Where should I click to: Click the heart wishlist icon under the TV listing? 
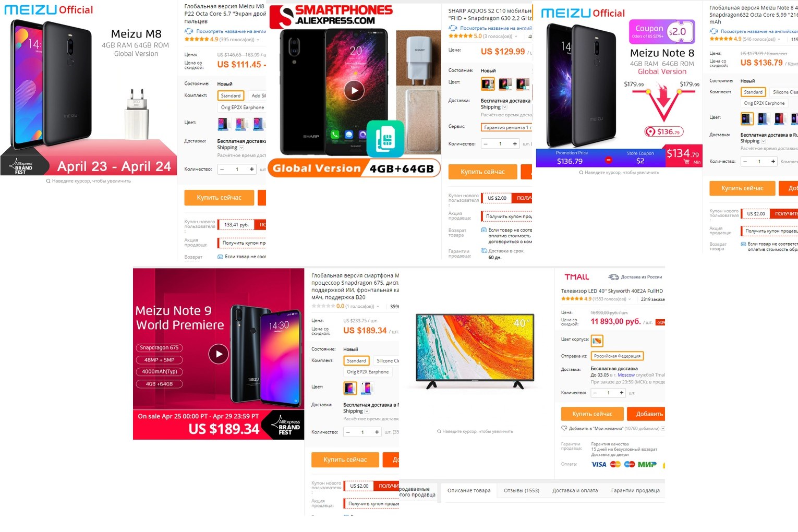pos(564,428)
